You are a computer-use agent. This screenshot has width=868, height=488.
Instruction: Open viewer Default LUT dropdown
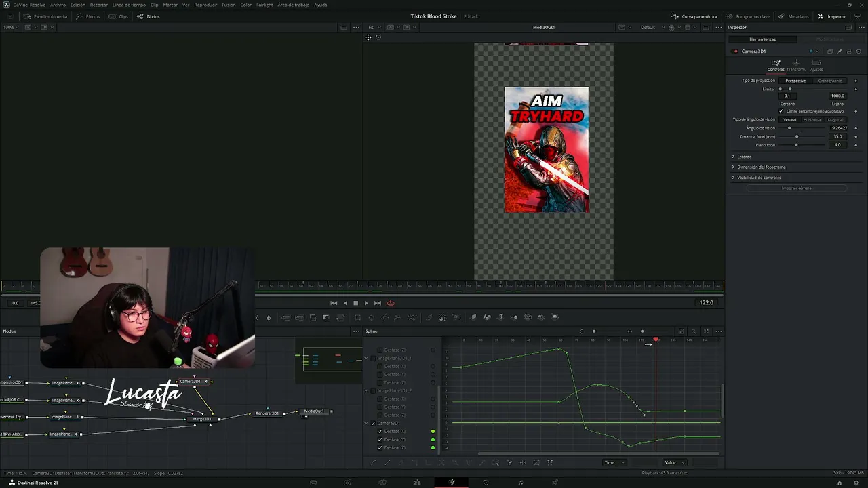coord(651,28)
